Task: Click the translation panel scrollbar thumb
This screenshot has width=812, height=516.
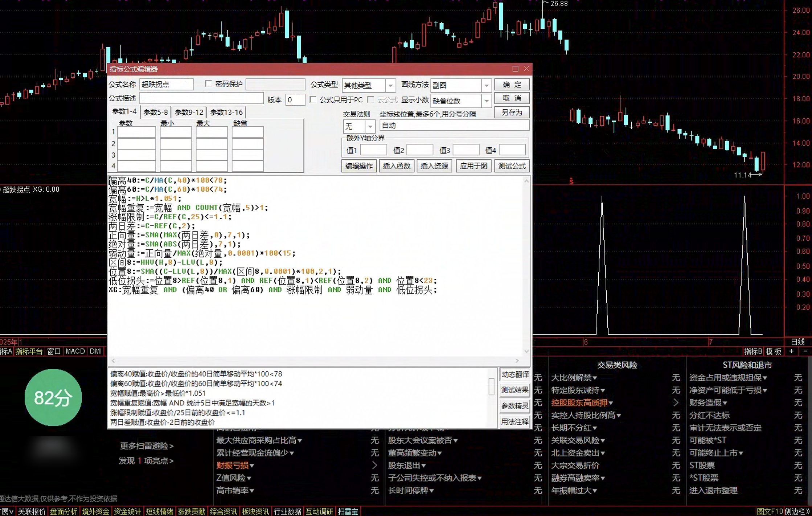Action: [492, 386]
